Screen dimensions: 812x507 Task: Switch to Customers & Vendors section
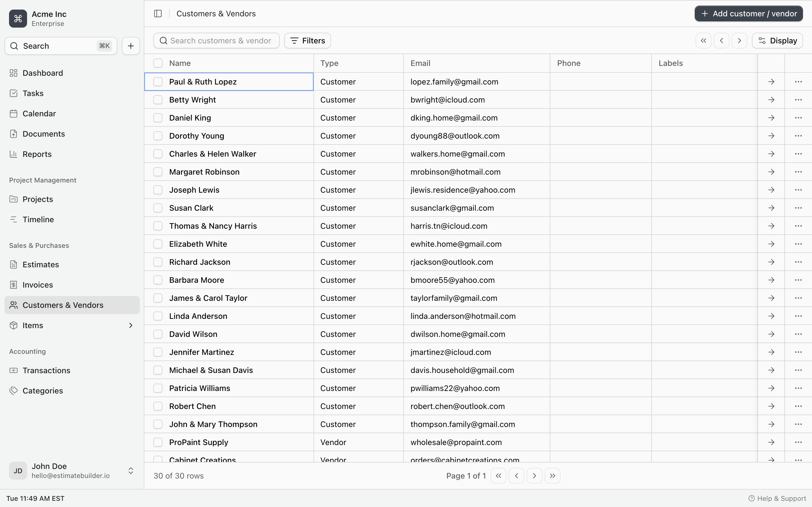pyautogui.click(x=63, y=305)
